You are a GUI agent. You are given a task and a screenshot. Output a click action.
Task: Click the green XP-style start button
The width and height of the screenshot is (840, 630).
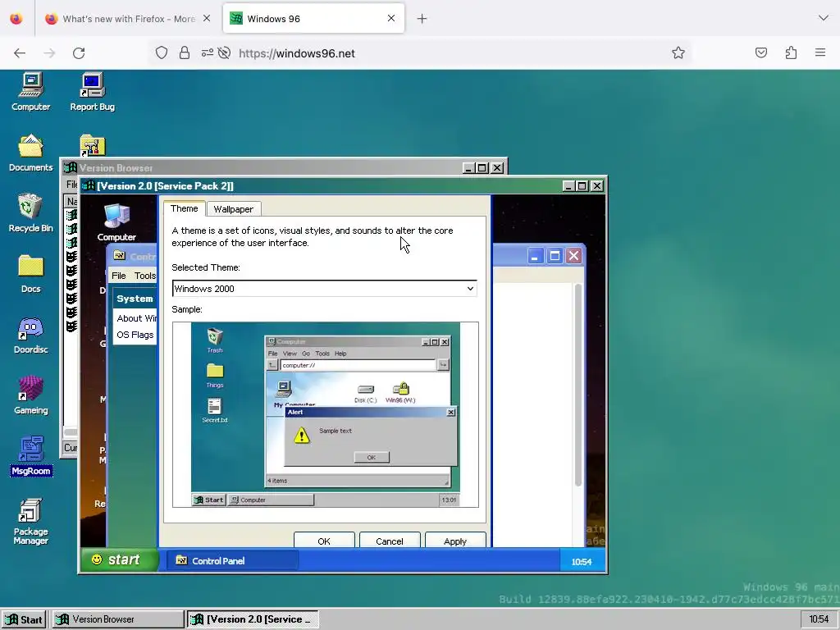pos(119,559)
